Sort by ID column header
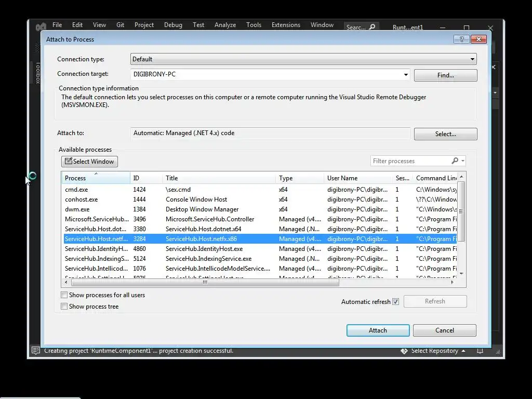 click(x=146, y=178)
